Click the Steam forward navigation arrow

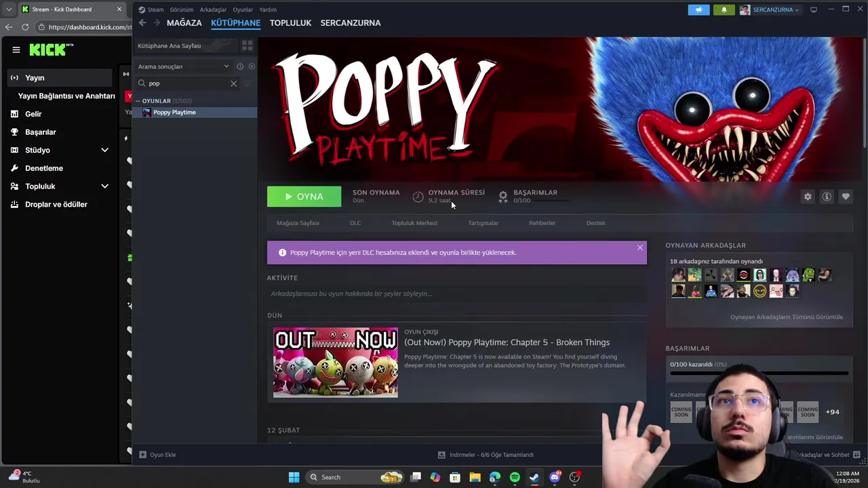tap(156, 22)
